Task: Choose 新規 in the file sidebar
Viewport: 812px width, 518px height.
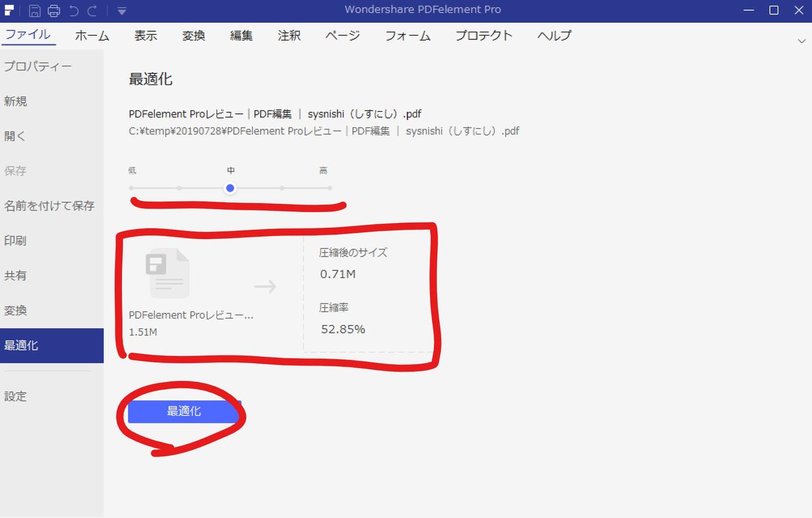Action: [x=51, y=102]
